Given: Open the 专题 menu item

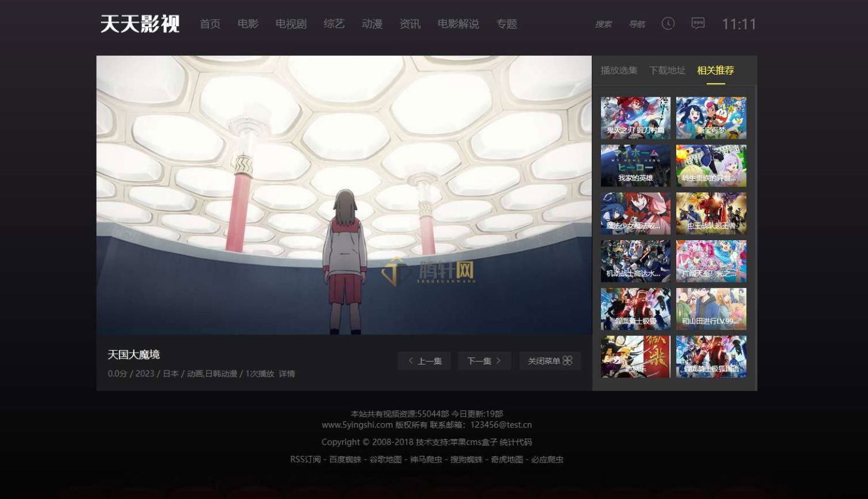Looking at the screenshot, I should click(507, 24).
